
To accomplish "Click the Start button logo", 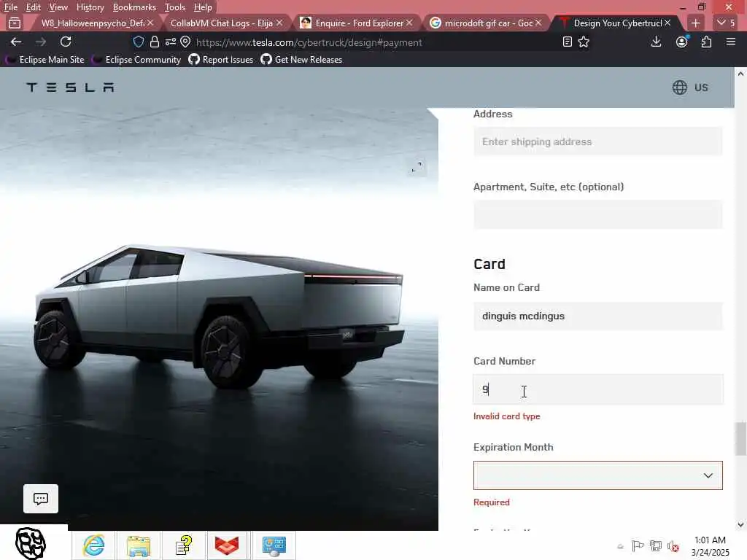I will pos(31,542).
